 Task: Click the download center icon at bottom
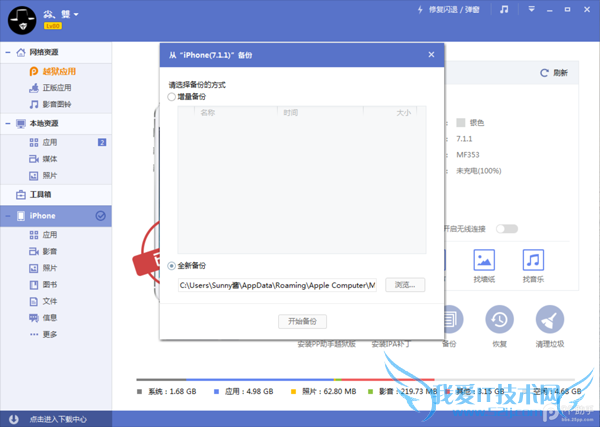coord(14,419)
